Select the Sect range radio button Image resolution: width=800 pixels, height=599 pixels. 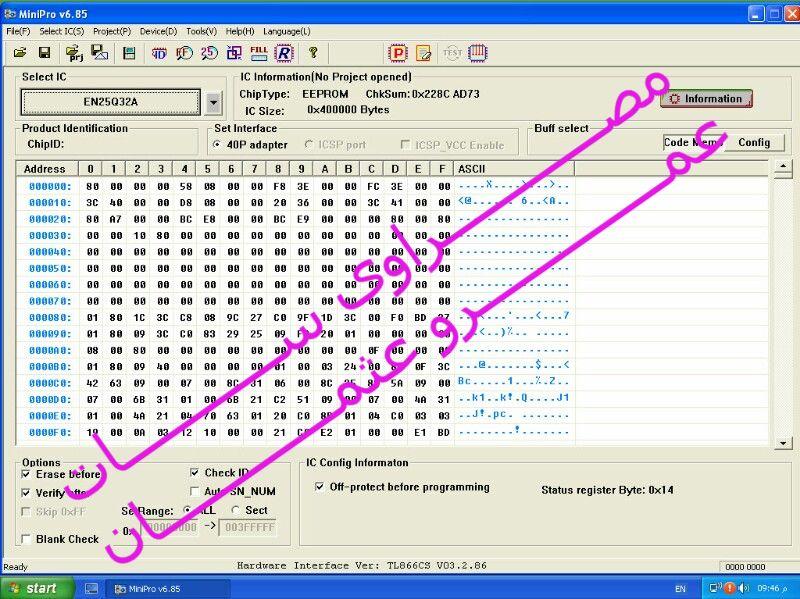coord(236,510)
